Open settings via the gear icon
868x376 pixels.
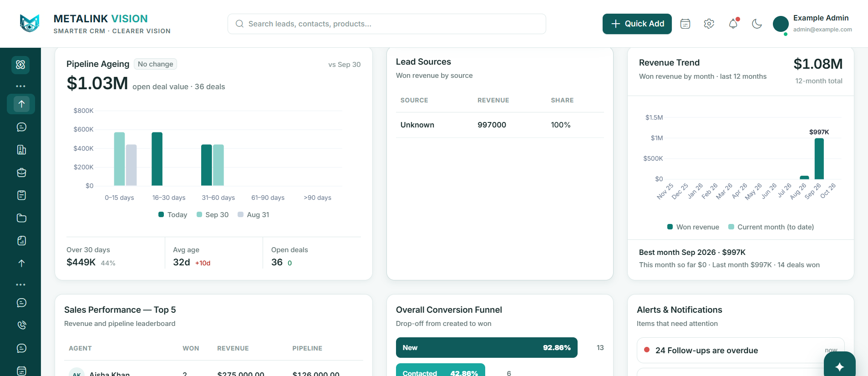coord(709,24)
